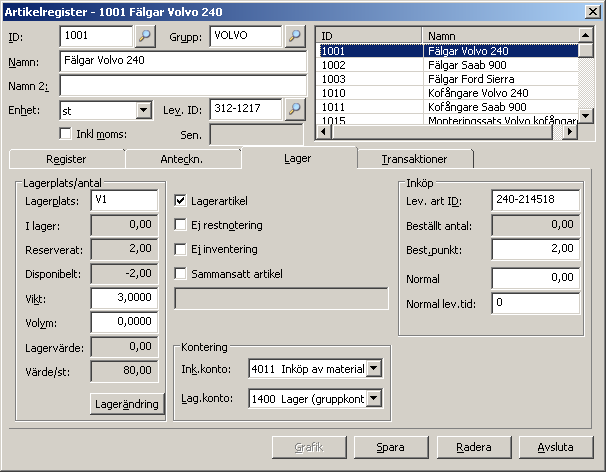Delete article with Radera button
606x472 pixels.
(474, 447)
